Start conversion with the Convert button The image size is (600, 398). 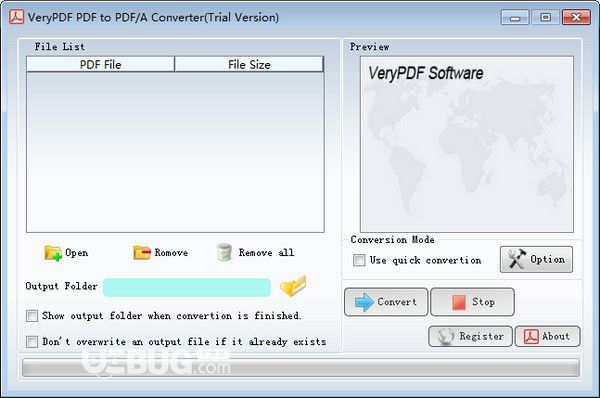click(386, 302)
